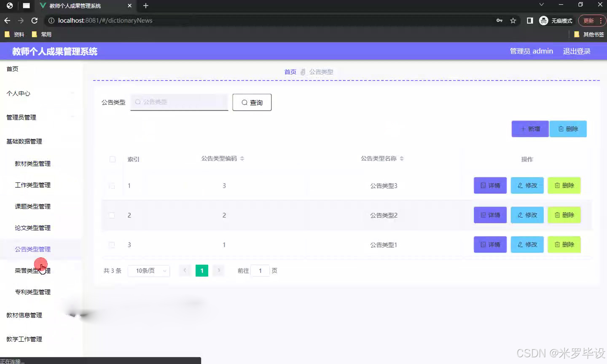Open a new browser tab

tap(146, 5)
